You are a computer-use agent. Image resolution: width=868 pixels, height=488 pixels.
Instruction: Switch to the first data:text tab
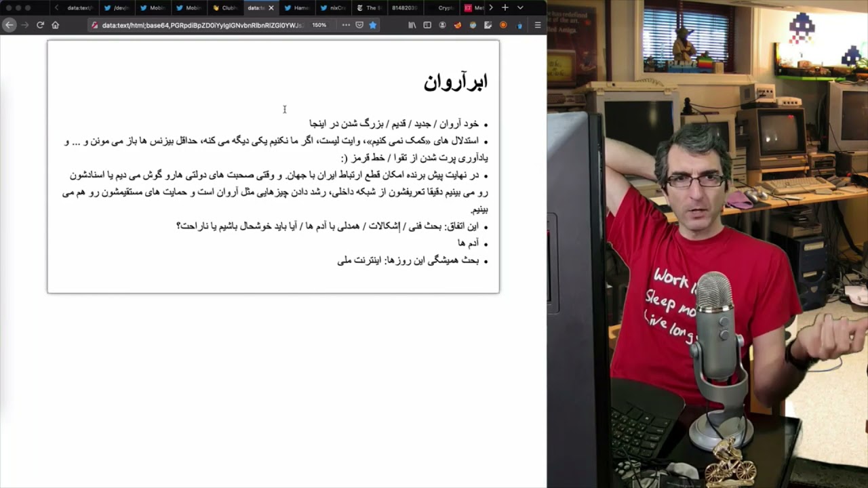coord(79,7)
